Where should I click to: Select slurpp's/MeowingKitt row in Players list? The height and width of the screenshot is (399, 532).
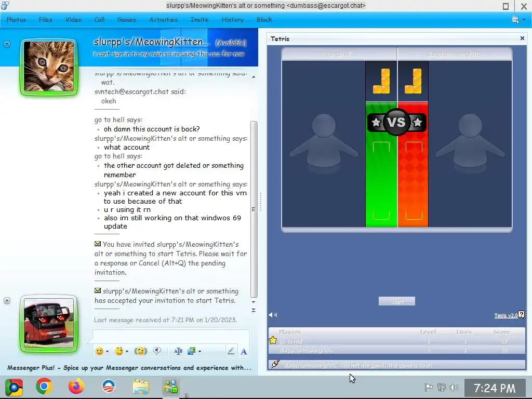pyautogui.click(x=396, y=350)
